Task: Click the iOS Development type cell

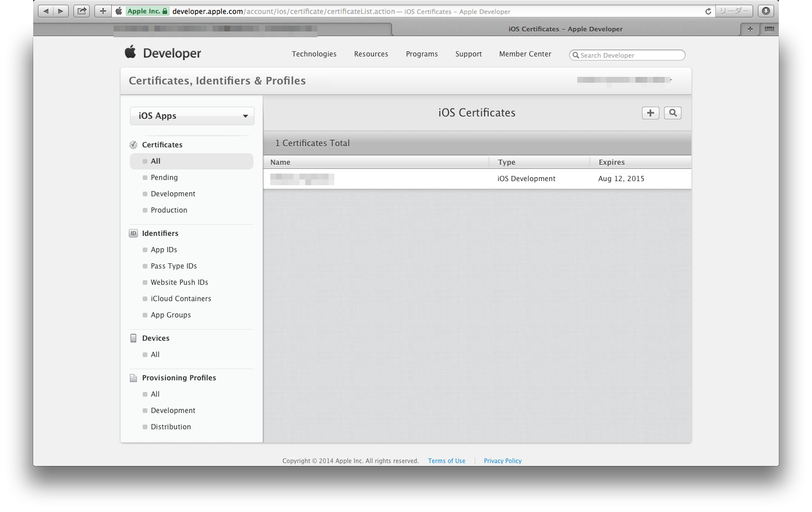Action: 527,179
